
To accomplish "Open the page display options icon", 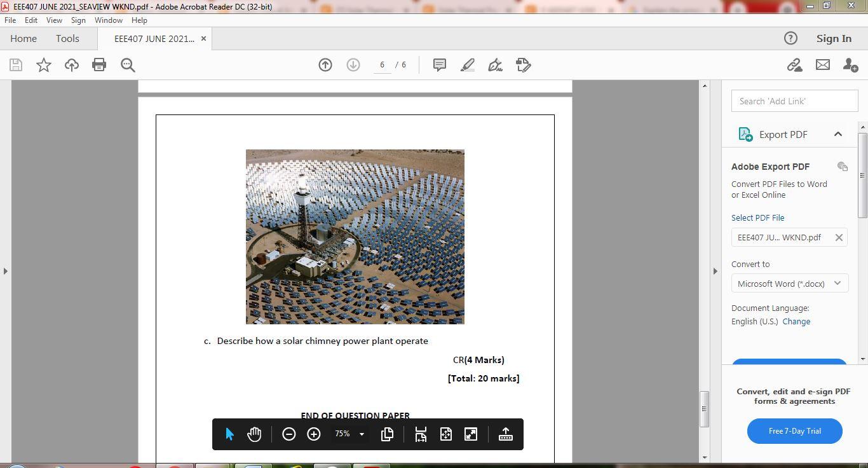I will [387, 434].
